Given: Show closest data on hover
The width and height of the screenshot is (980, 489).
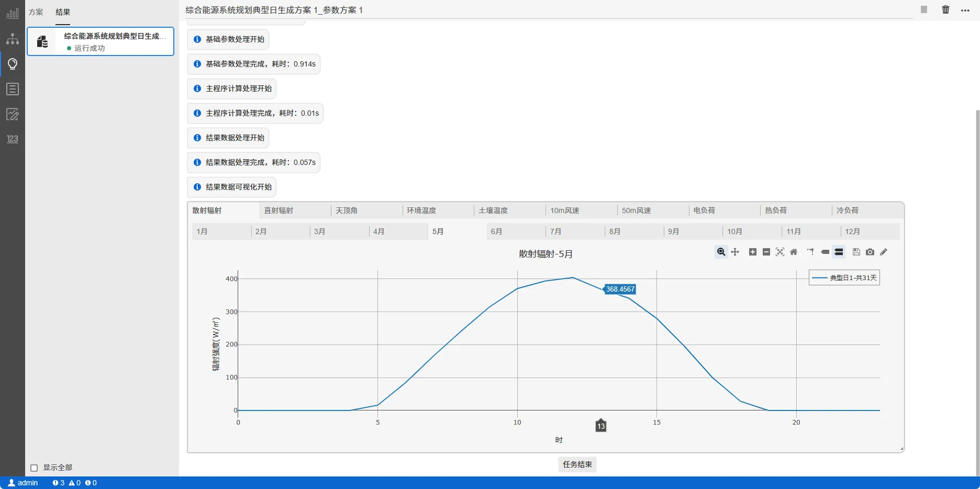Looking at the screenshot, I should [x=825, y=252].
